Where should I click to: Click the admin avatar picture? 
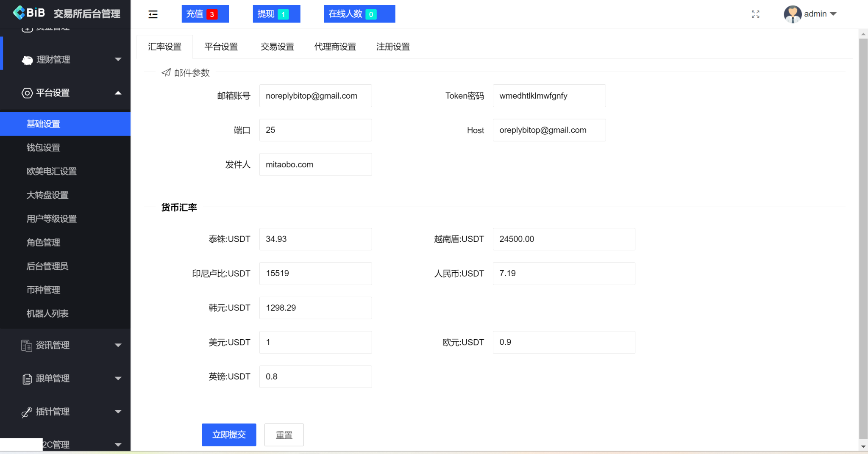coord(792,14)
